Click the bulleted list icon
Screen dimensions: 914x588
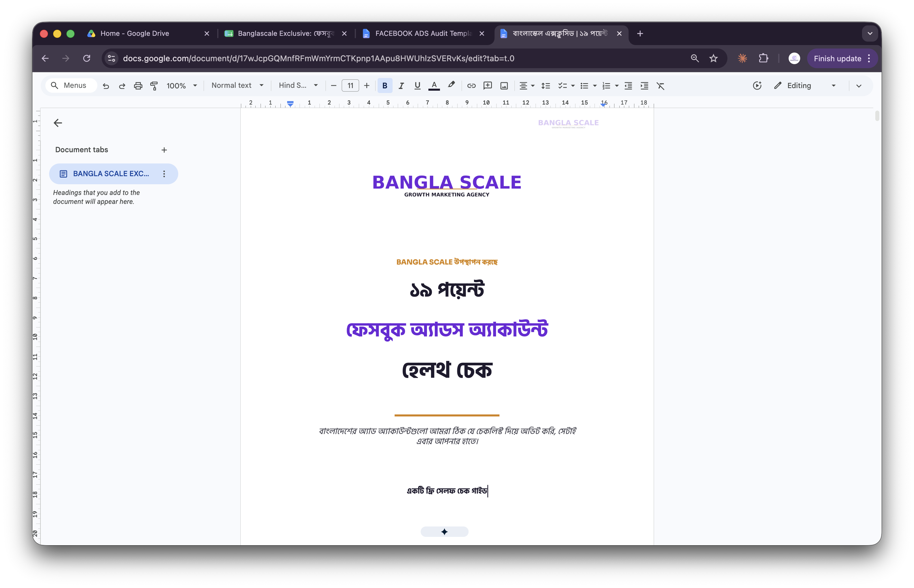click(x=584, y=85)
